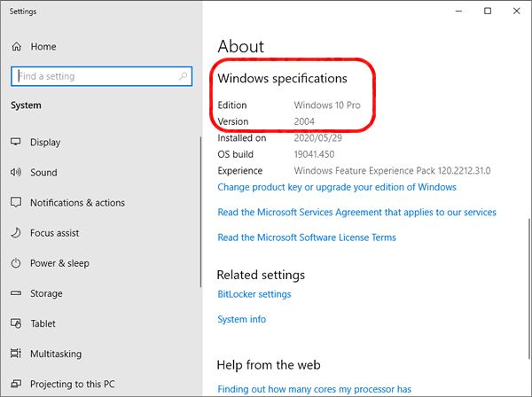The height and width of the screenshot is (397, 532).
Task: Click the main page vertical scrollbar
Action: [528, 288]
